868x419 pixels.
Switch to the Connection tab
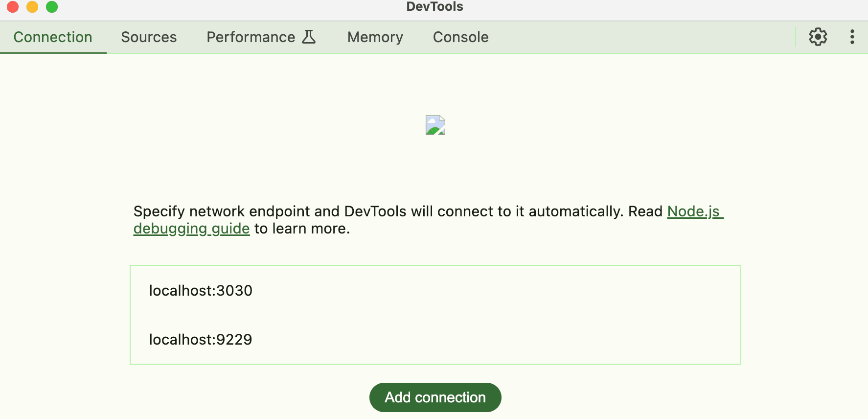53,37
